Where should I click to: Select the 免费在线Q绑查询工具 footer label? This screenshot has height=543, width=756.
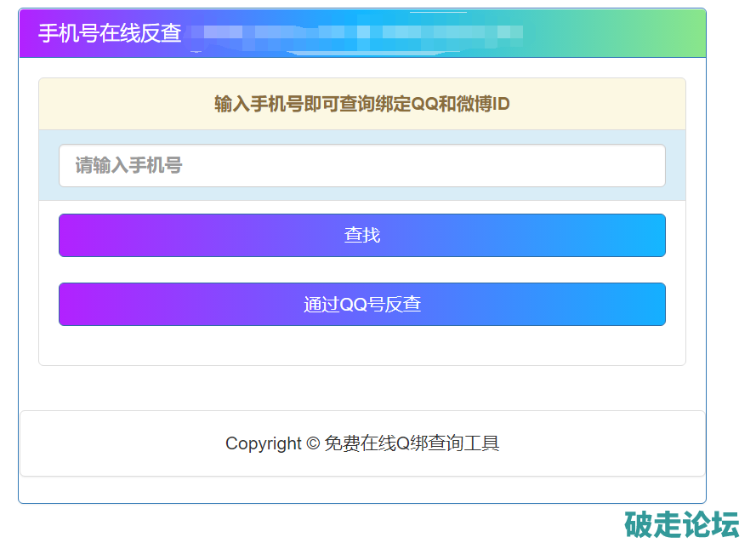[x=412, y=443]
